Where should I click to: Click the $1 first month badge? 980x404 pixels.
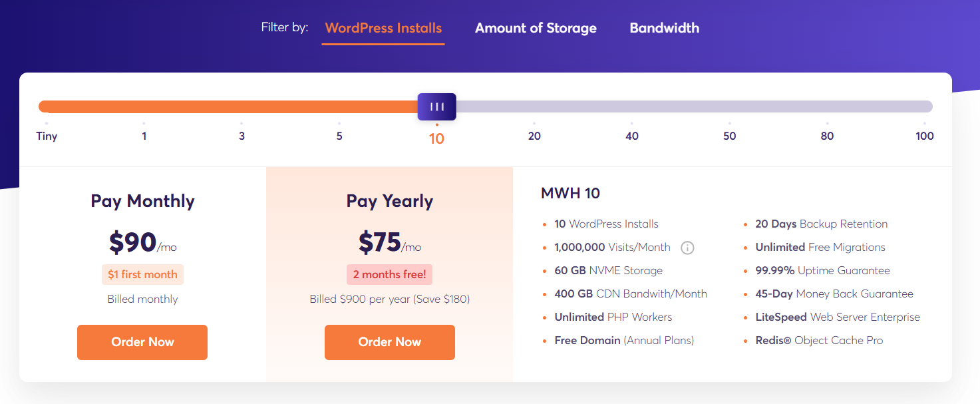tap(142, 274)
